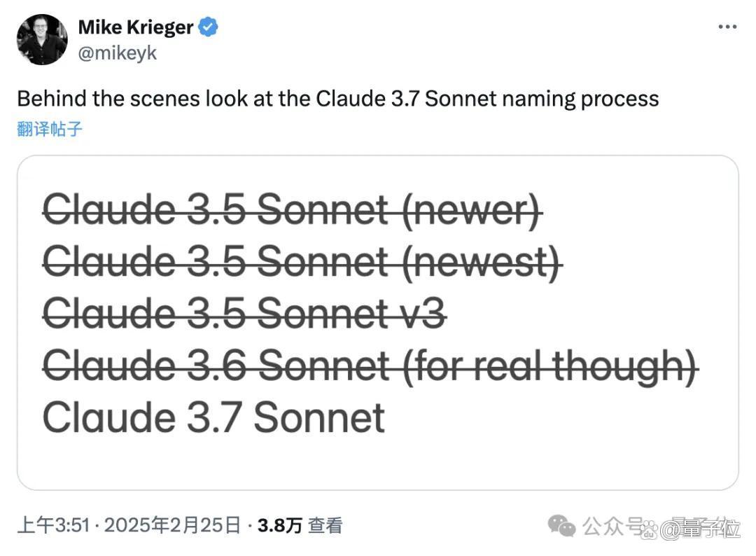Open the three-dot more options menu
The height and width of the screenshot is (556, 756).
(x=727, y=27)
